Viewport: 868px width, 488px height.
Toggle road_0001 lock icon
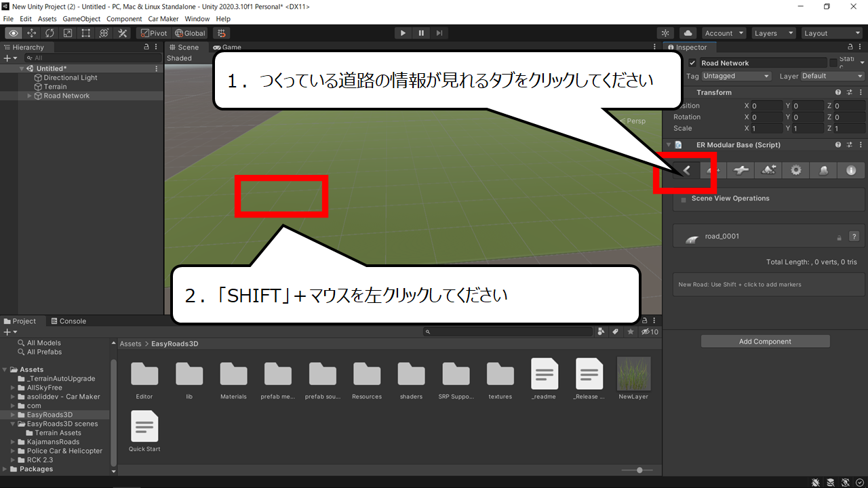click(x=839, y=237)
